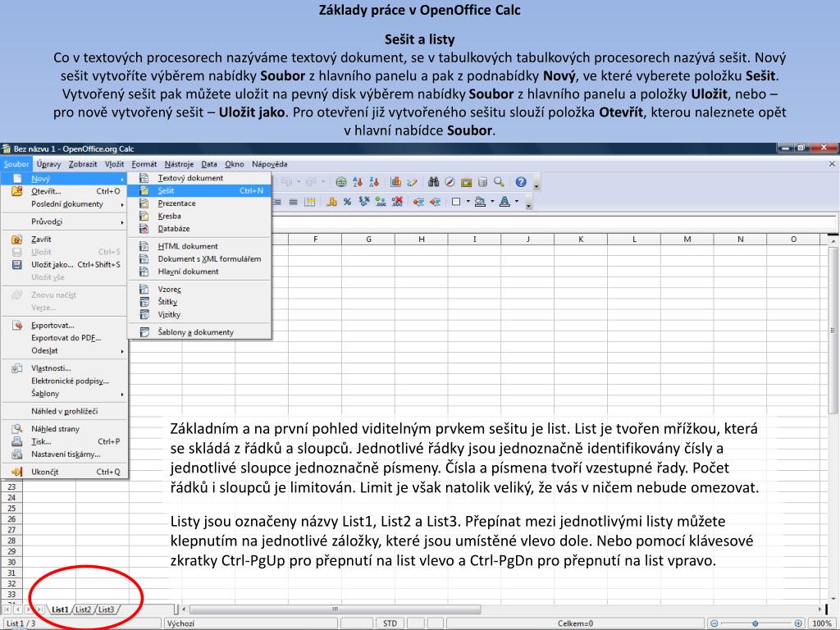Select column header G

(x=368, y=239)
